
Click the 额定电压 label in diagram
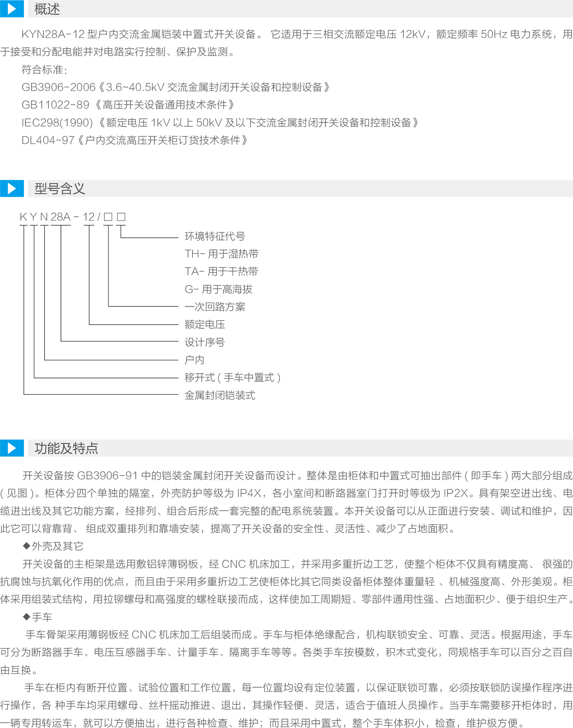click(205, 325)
